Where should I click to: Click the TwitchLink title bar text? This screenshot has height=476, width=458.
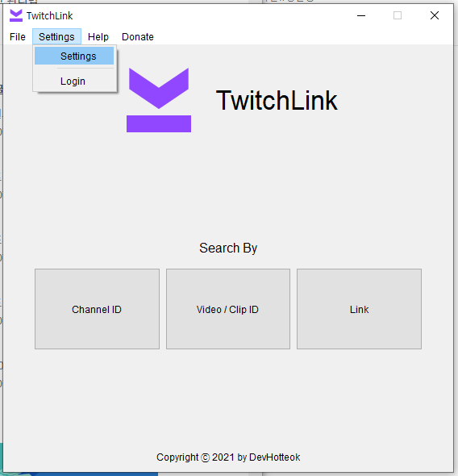(x=49, y=16)
